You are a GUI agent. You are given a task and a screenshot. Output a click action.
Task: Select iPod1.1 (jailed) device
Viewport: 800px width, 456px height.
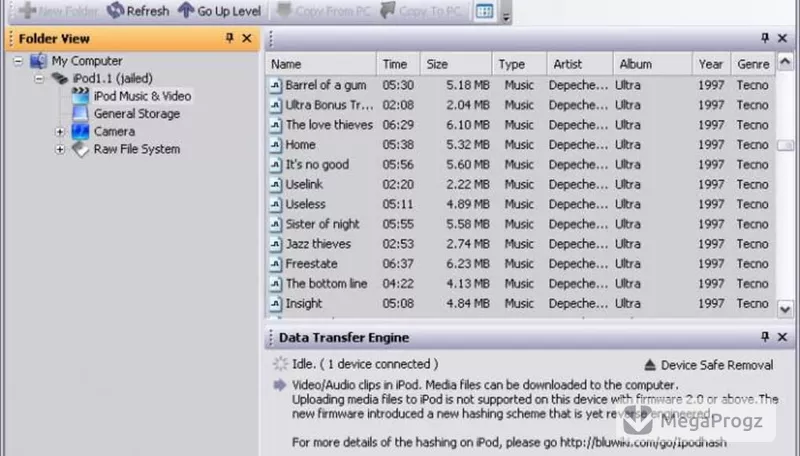[x=113, y=79]
